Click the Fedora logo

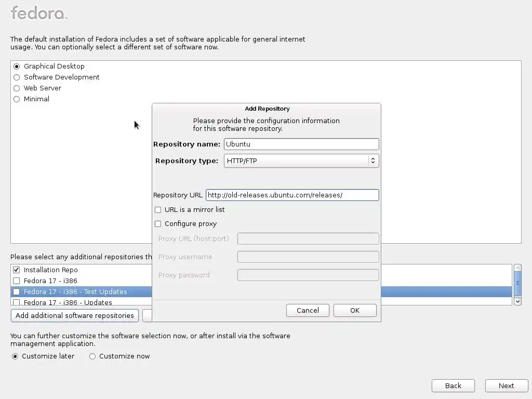(39, 13)
